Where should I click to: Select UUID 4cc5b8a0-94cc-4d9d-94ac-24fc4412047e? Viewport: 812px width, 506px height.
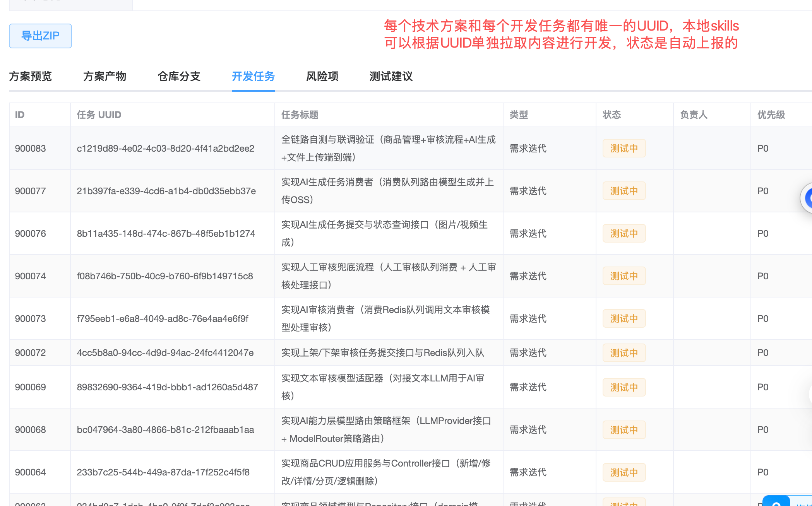pos(165,353)
